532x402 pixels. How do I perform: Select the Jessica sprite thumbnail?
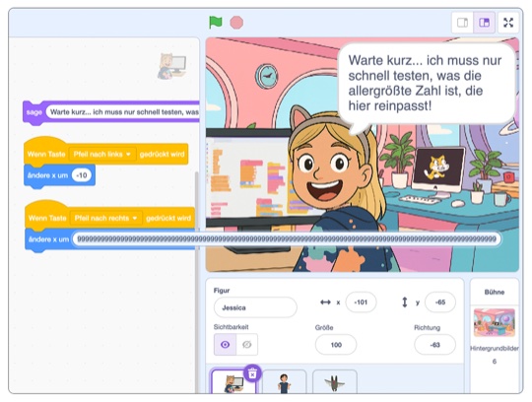tap(233, 382)
